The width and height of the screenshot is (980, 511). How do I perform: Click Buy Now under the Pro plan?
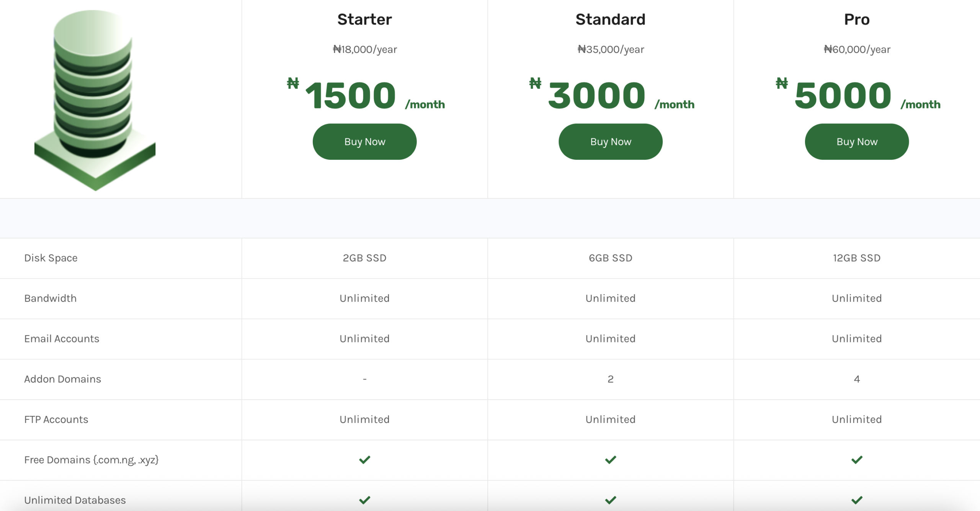point(856,141)
